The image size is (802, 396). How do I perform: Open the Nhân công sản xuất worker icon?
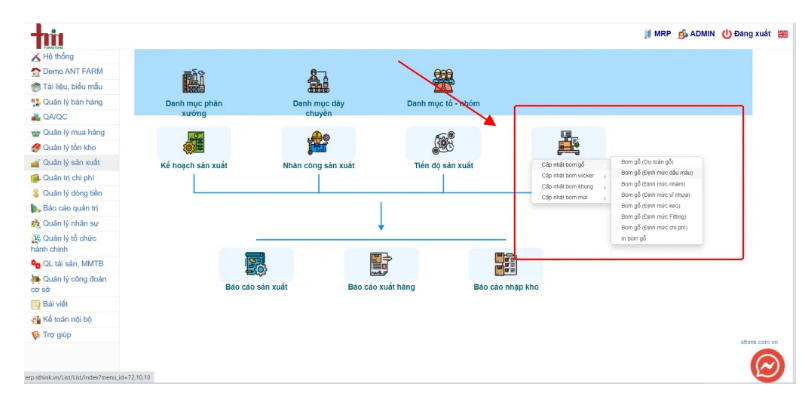pyautogui.click(x=318, y=143)
